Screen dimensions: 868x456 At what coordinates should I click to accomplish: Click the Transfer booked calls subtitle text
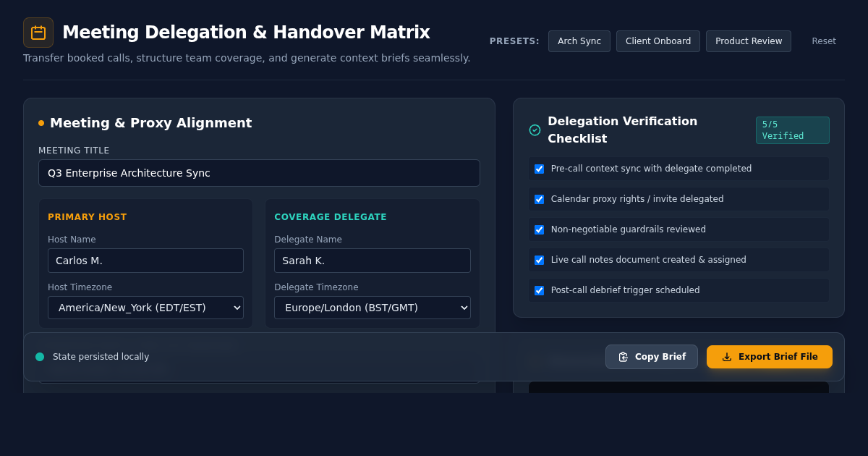tap(247, 58)
